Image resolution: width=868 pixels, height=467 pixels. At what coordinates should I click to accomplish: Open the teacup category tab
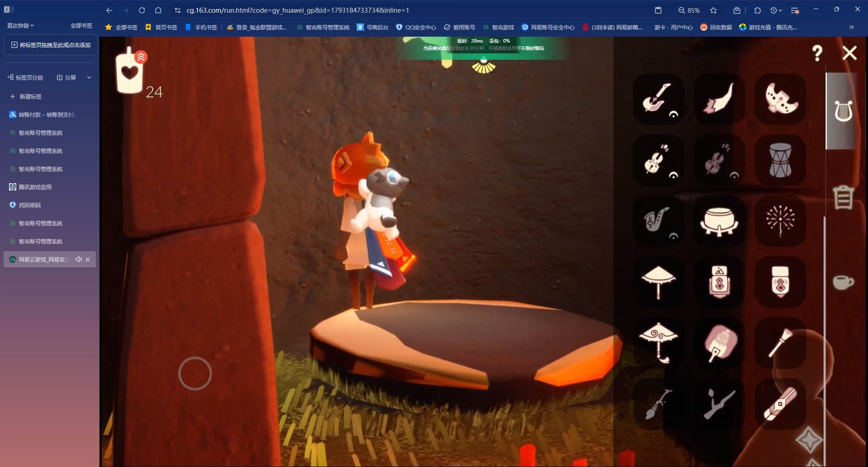[x=843, y=282]
